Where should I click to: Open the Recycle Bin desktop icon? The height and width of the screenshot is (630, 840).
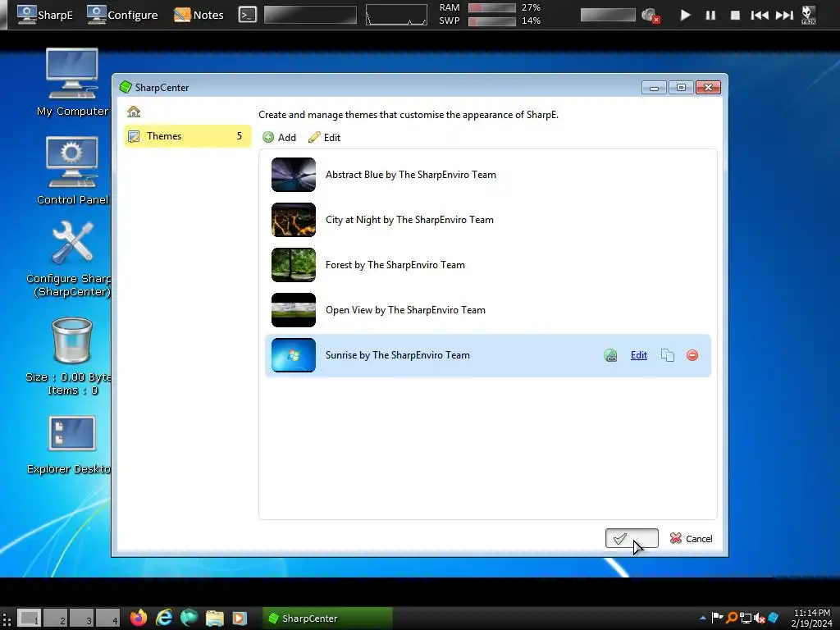pos(71,356)
